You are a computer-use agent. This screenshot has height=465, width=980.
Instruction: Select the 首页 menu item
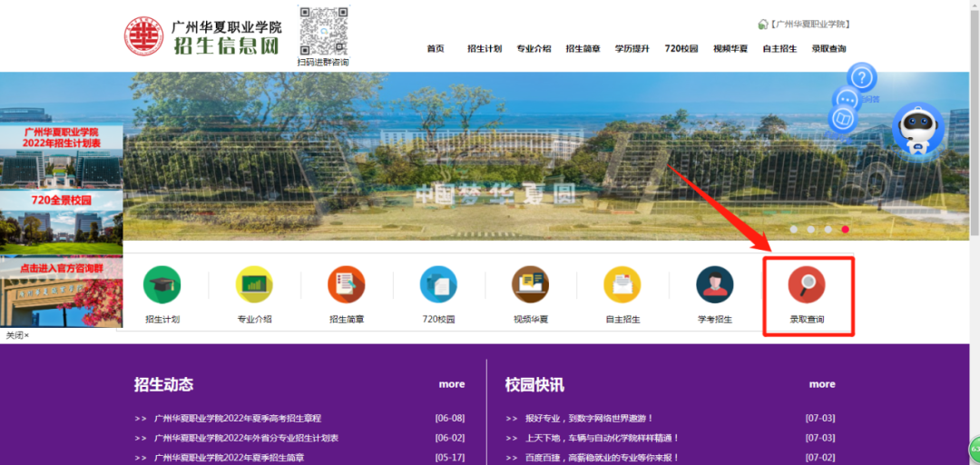[436, 49]
